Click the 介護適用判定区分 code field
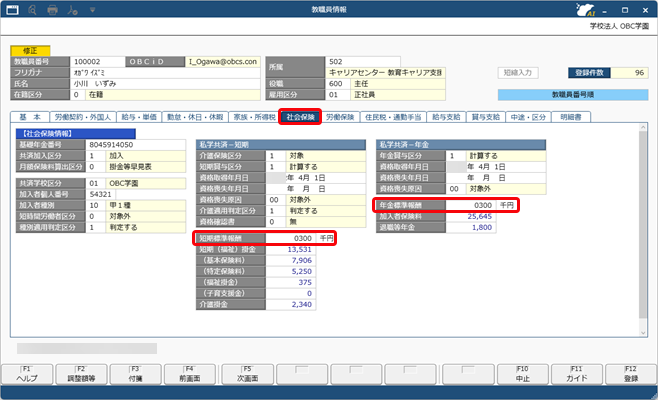 click(276, 211)
